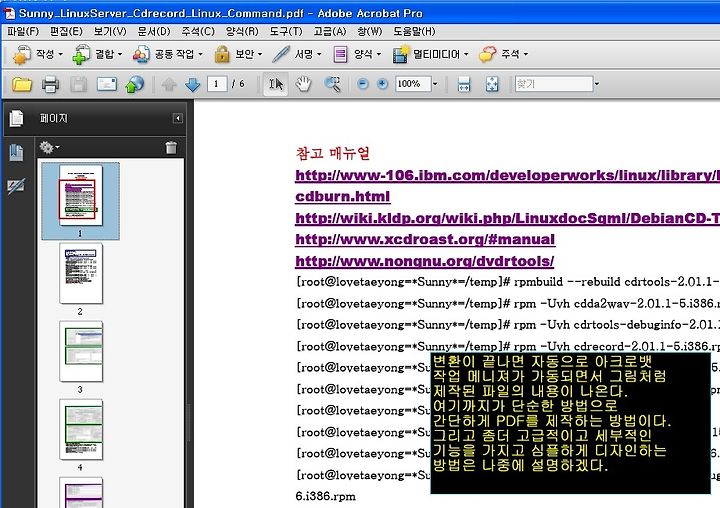Click the upload to web globe icon
The image size is (720, 508).
(135, 84)
